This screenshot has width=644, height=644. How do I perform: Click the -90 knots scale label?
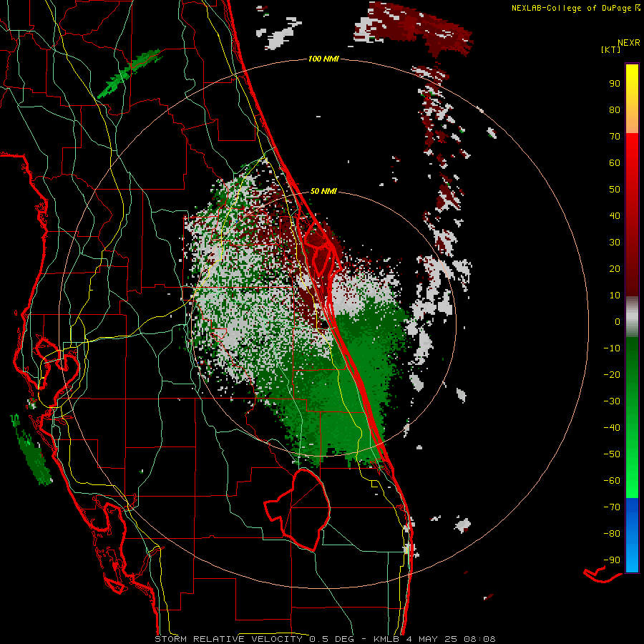tap(612, 560)
